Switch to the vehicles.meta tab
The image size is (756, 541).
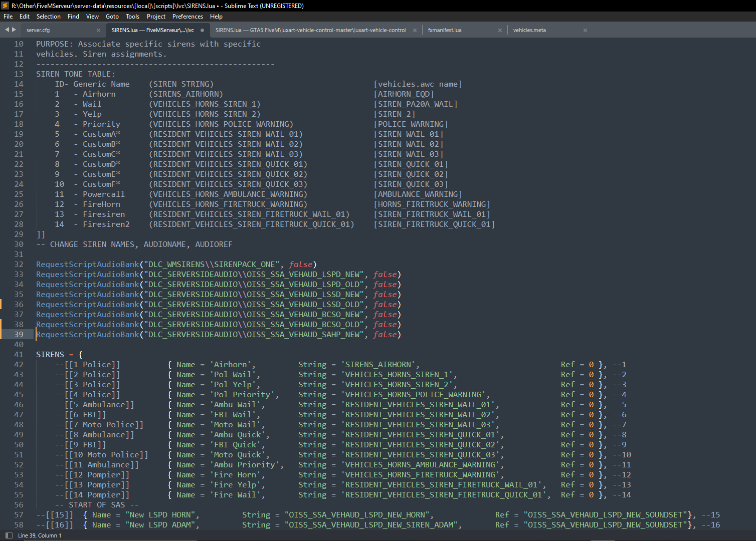529,30
